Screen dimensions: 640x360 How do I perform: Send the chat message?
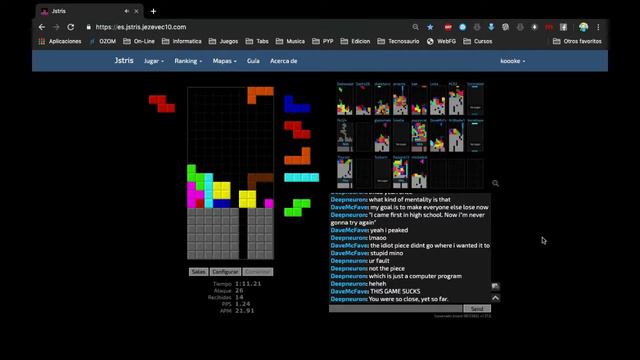(477, 309)
